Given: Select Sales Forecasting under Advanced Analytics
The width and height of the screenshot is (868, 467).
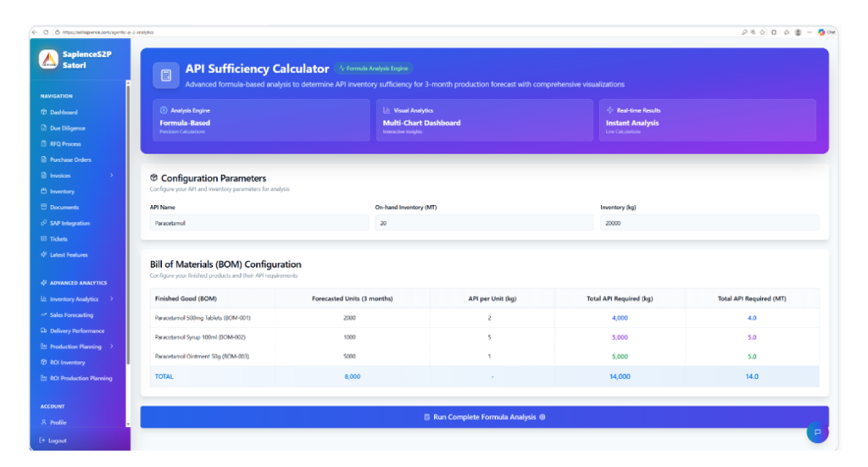Looking at the screenshot, I should (x=71, y=314).
